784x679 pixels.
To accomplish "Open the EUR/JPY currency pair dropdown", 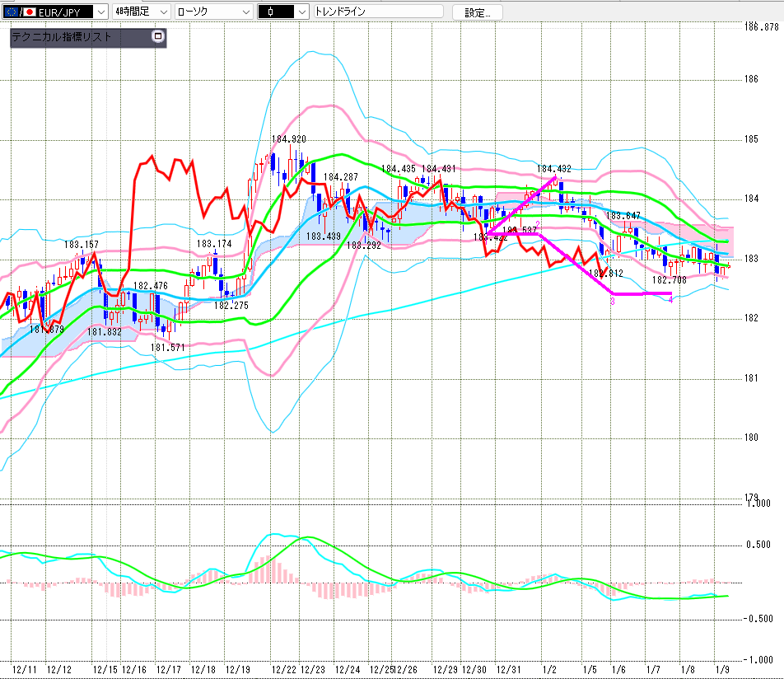I will tap(101, 12).
